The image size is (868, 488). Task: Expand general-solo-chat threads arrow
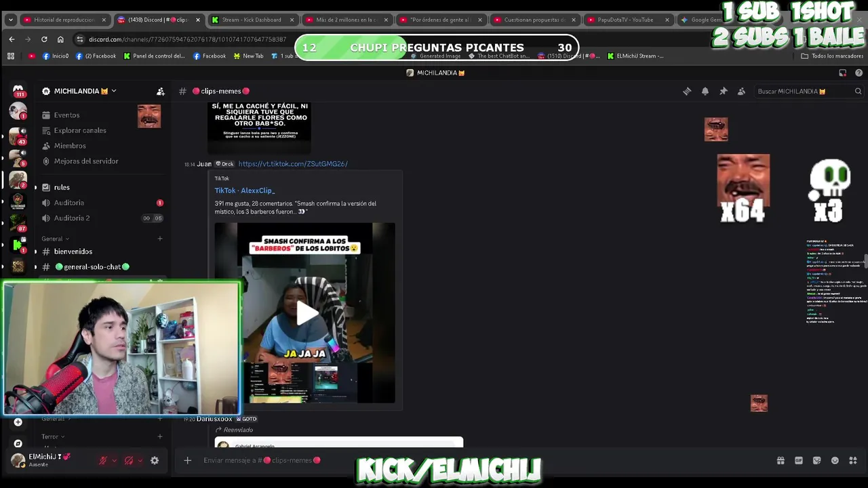[x=35, y=267]
